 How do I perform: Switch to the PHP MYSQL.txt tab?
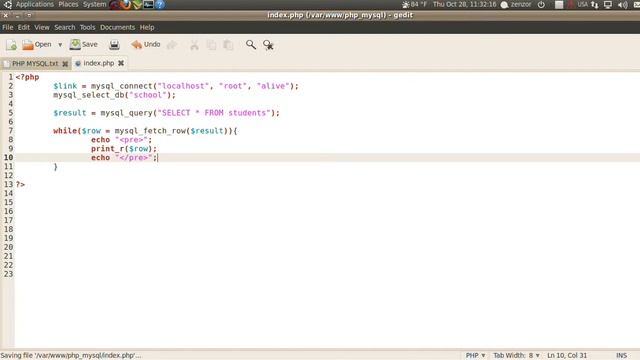click(x=35, y=64)
